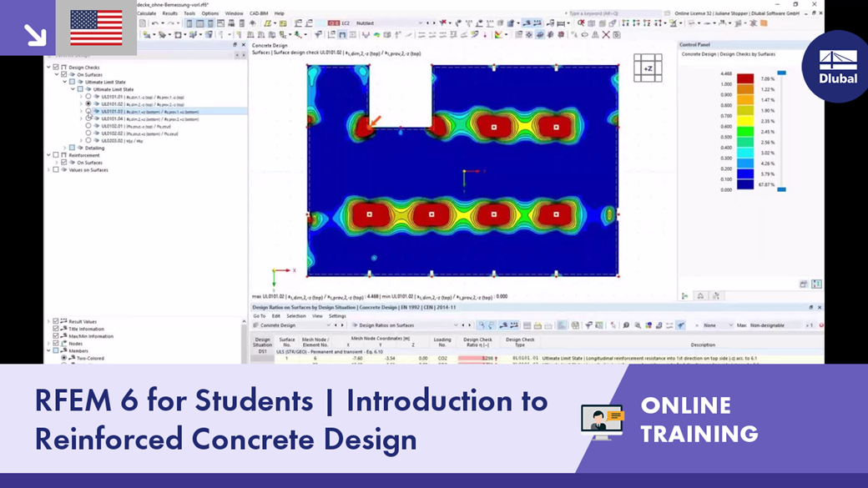Click the red 4.468 legend color swatch
This screenshot has height=488, width=868.
(745, 78)
